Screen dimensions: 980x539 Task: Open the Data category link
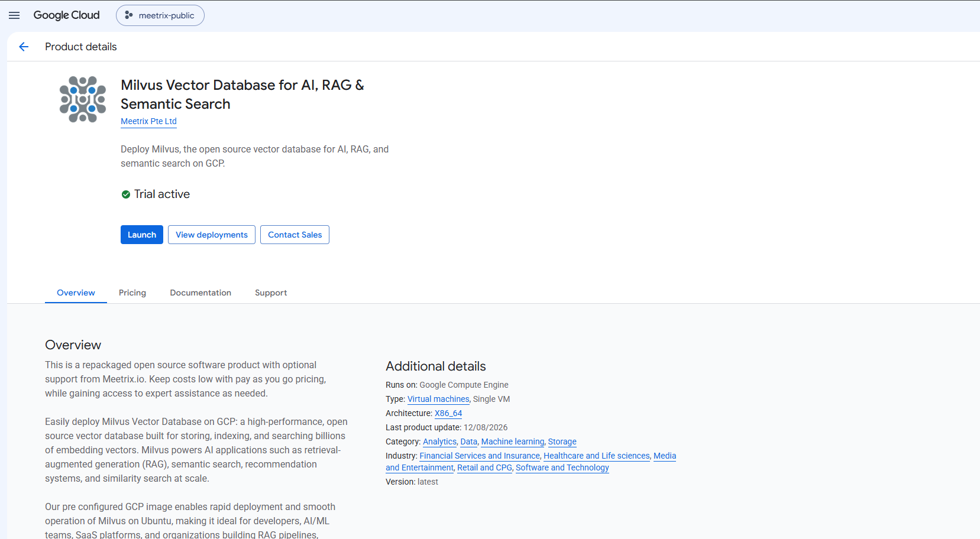click(x=469, y=441)
